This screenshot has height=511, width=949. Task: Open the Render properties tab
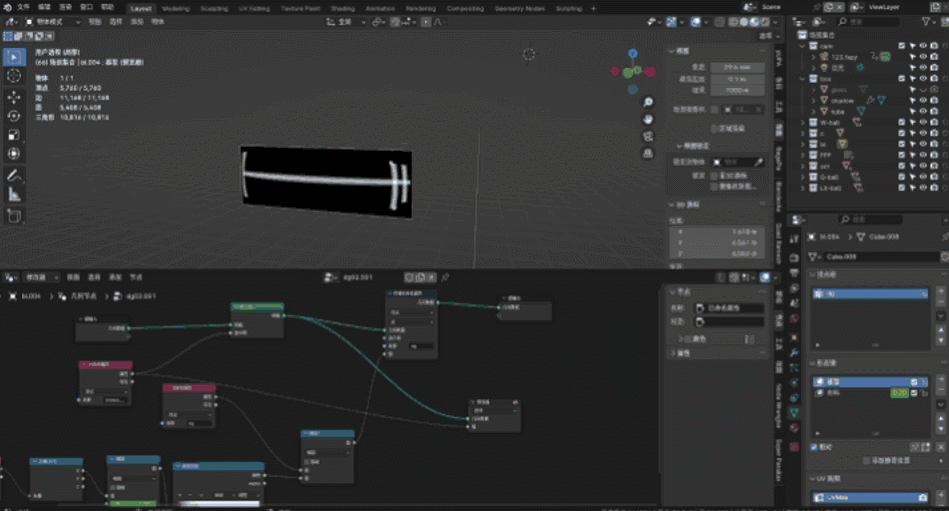click(x=794, y=257)
